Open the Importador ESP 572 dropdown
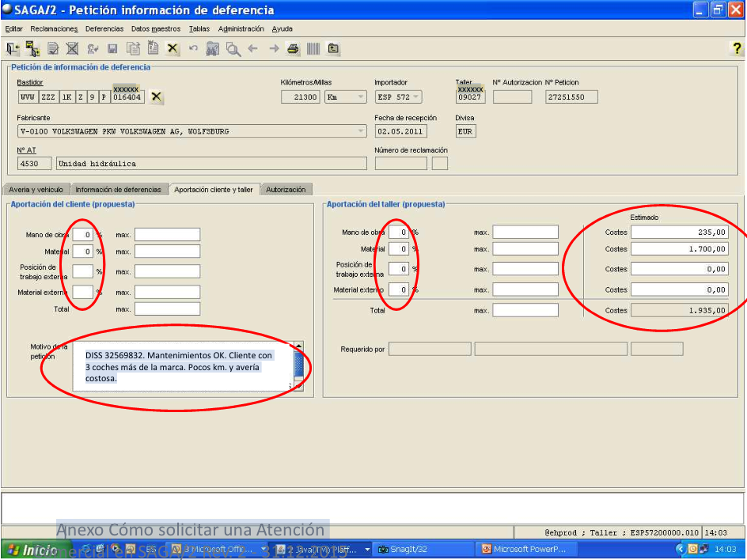This screenshot has width=747, height=560. pyautogui.click(x=399, y=96)
